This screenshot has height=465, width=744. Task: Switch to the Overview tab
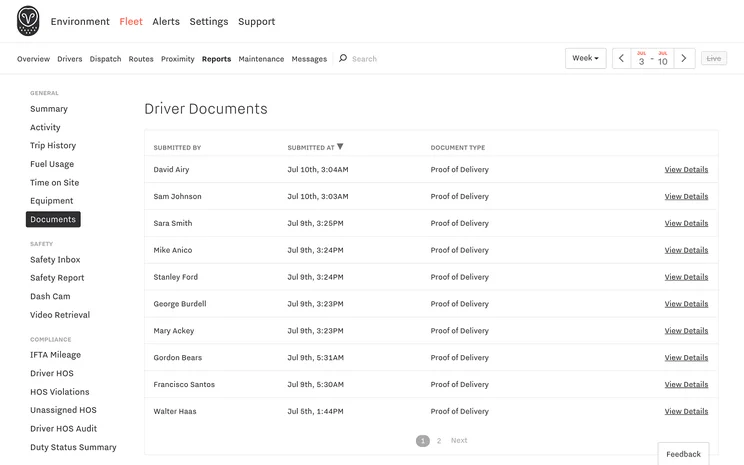point(33,59)
